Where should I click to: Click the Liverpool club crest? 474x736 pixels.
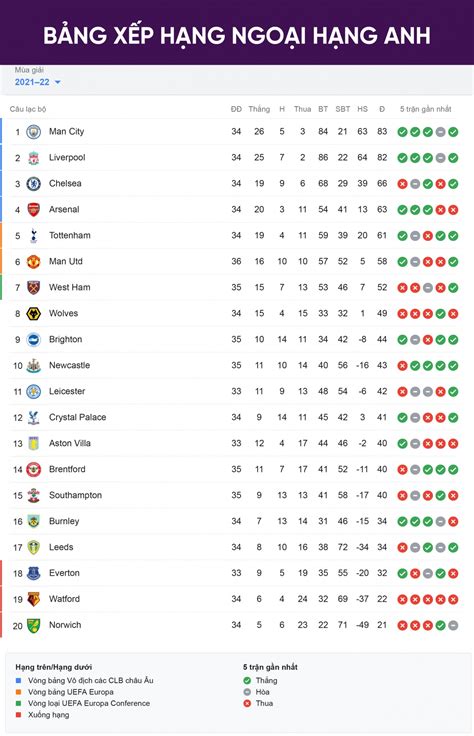[33, 158]
